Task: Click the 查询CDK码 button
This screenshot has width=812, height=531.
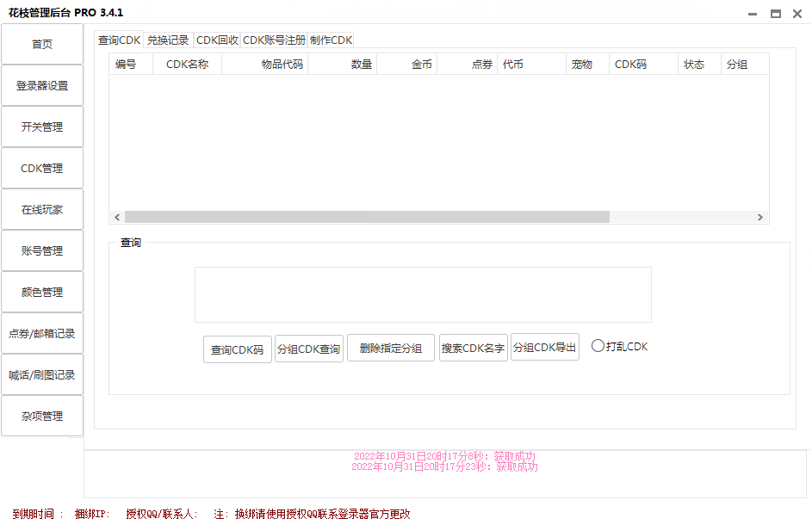Action: pyautogui.click(x=237, y=350)
